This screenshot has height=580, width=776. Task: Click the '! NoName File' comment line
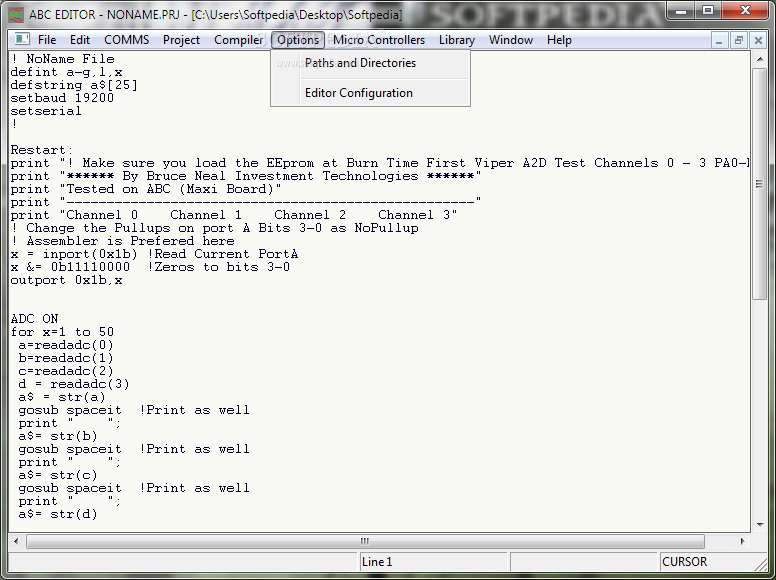(x=63, y=59)
